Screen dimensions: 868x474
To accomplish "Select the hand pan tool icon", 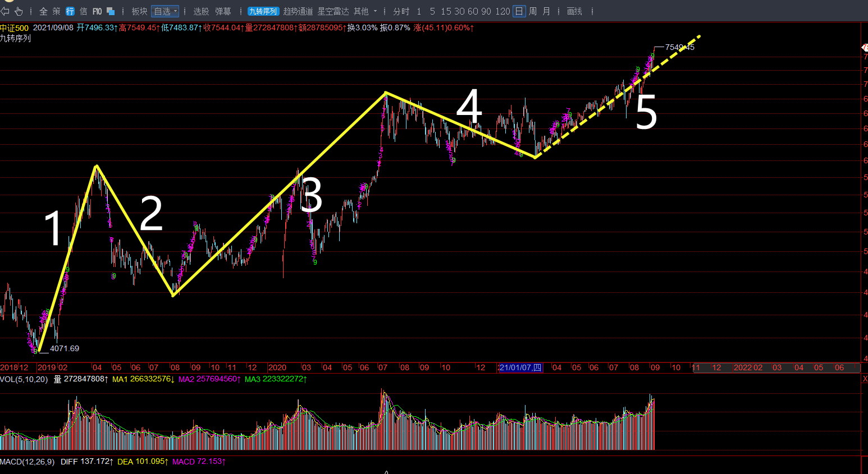I will point(19,11).
